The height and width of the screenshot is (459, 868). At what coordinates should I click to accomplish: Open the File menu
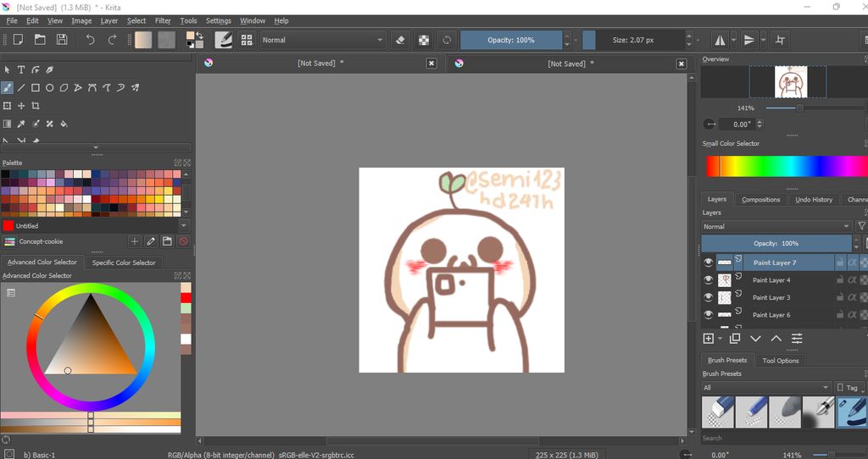(x=12, y=20)
